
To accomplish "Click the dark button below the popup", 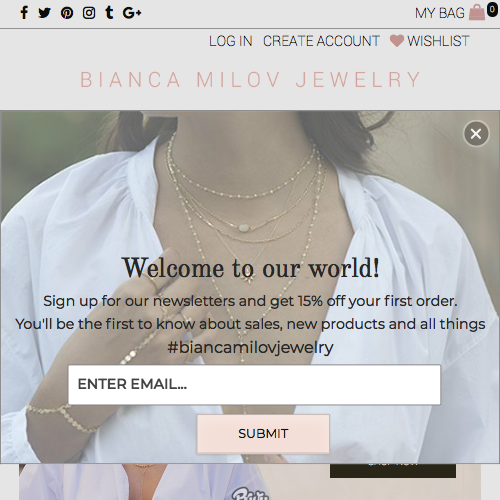I will 393,470.
